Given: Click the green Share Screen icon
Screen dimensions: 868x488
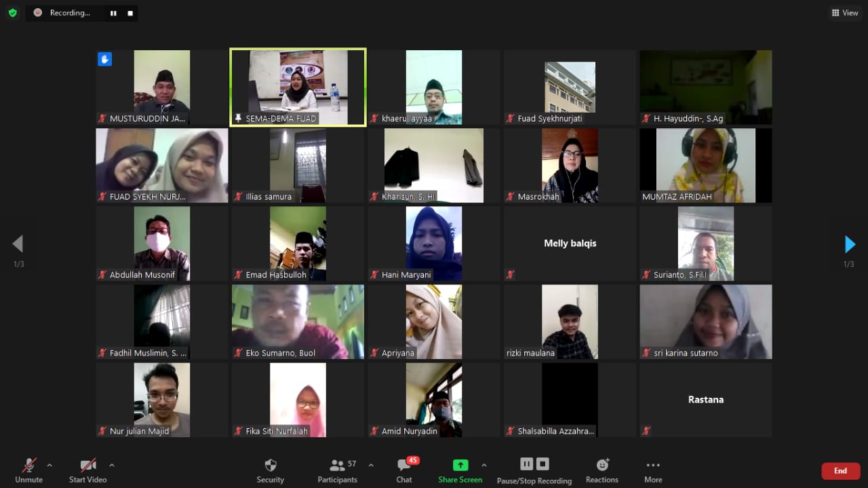Looking at the screenshot, I should 460,465.
